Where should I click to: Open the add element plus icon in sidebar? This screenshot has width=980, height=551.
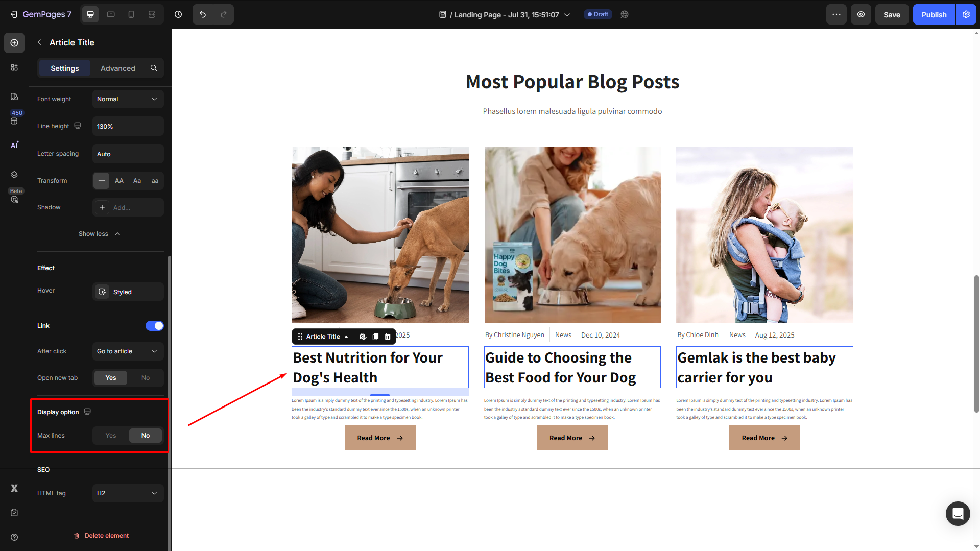coord(14,43)
